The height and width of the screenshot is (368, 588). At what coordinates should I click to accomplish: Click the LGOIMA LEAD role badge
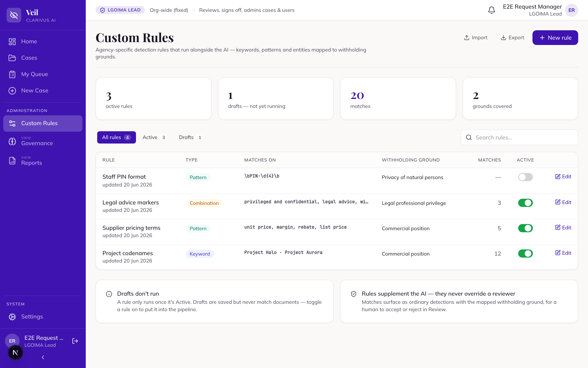[120, 10]
